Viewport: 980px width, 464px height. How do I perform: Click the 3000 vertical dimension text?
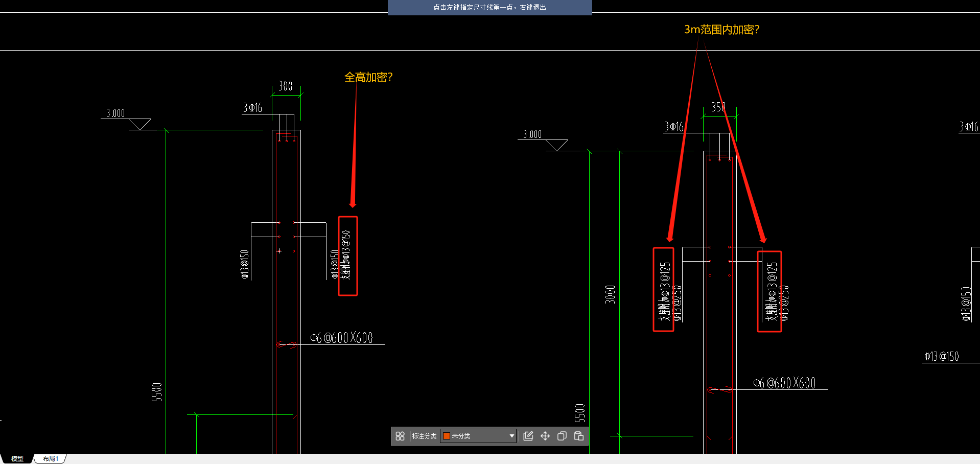(x=610, y=294)
